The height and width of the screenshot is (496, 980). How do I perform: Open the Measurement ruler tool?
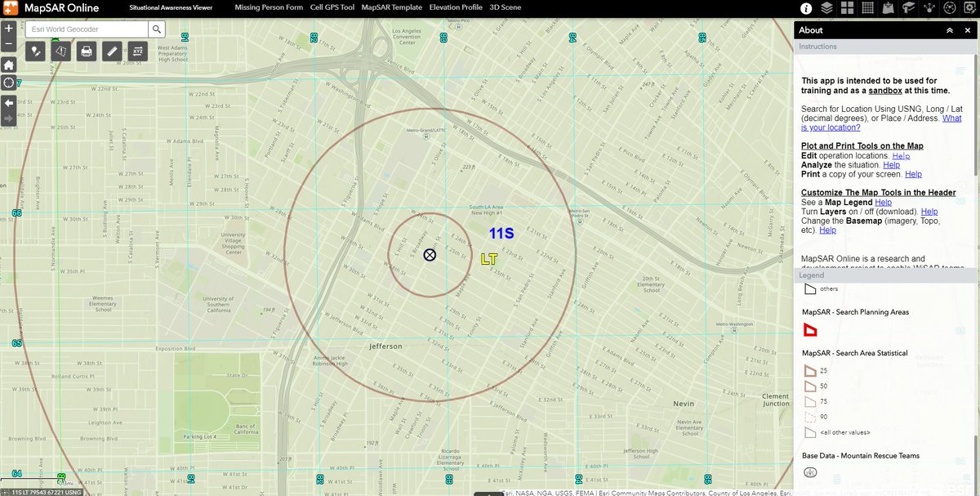[x=112, y=51]
